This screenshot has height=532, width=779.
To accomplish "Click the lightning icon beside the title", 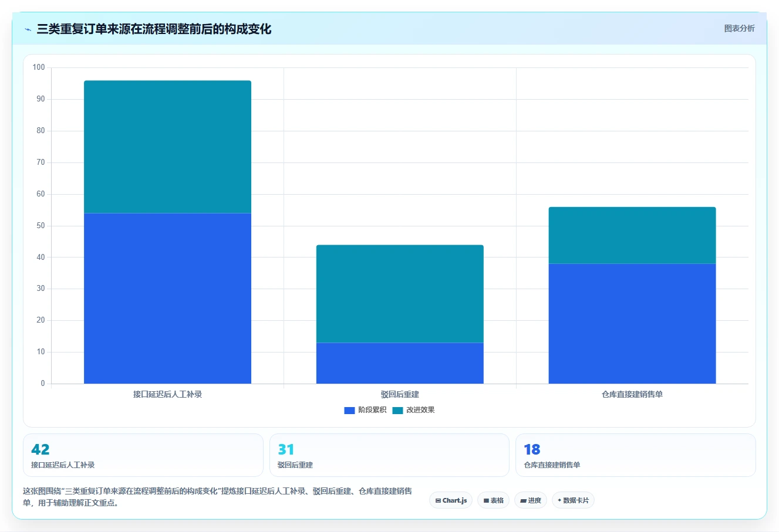I will (x=28, y=29).
